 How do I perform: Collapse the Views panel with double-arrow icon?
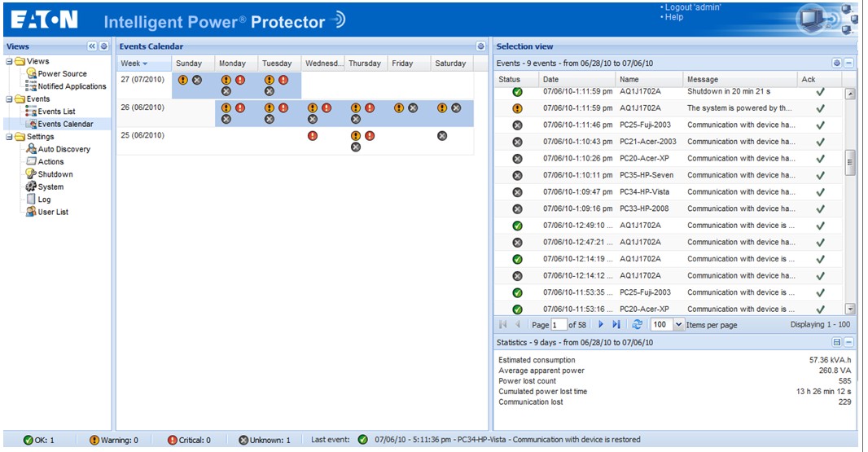coord(92,46)
